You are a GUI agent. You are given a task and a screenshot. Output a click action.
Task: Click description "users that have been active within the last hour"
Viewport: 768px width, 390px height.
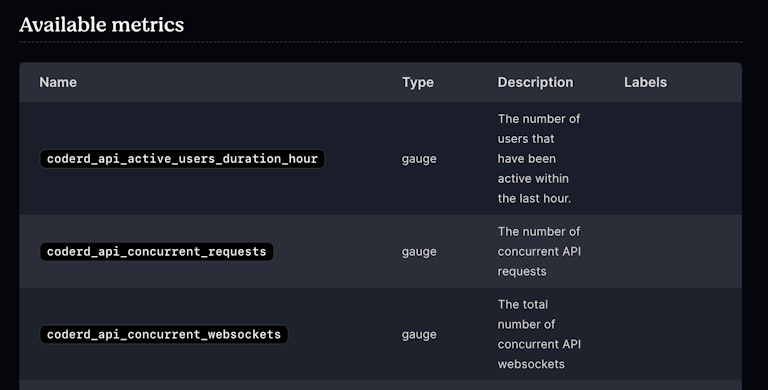(x=539, y=159)
